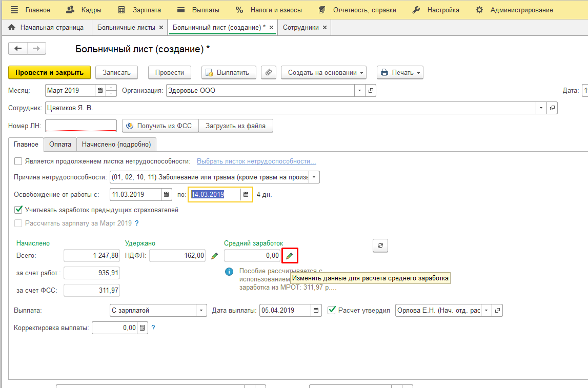Image resolution: width=588 pixels, height=388 pixels.
Task: Expand the Расчет утвердил person dropdown
Action: (x=486, y=311)
